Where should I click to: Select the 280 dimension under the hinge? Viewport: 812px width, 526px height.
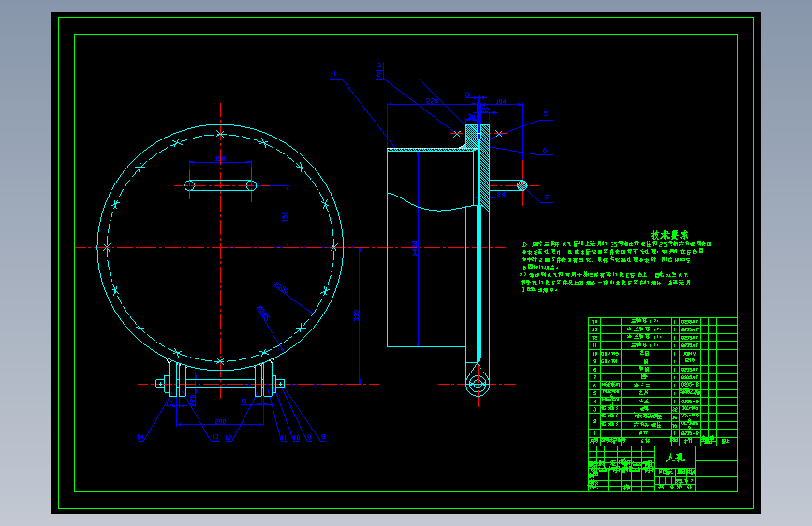pyautogui.click(x=220, y=421)
